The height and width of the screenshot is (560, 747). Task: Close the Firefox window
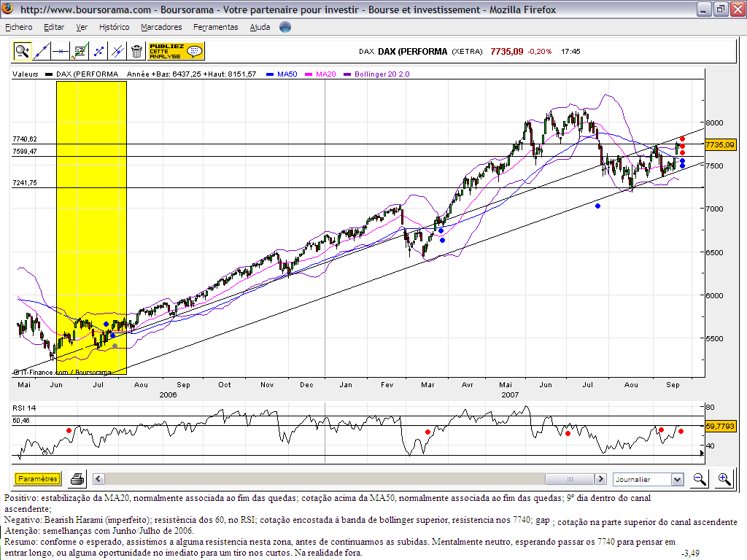tap(738, 9)
